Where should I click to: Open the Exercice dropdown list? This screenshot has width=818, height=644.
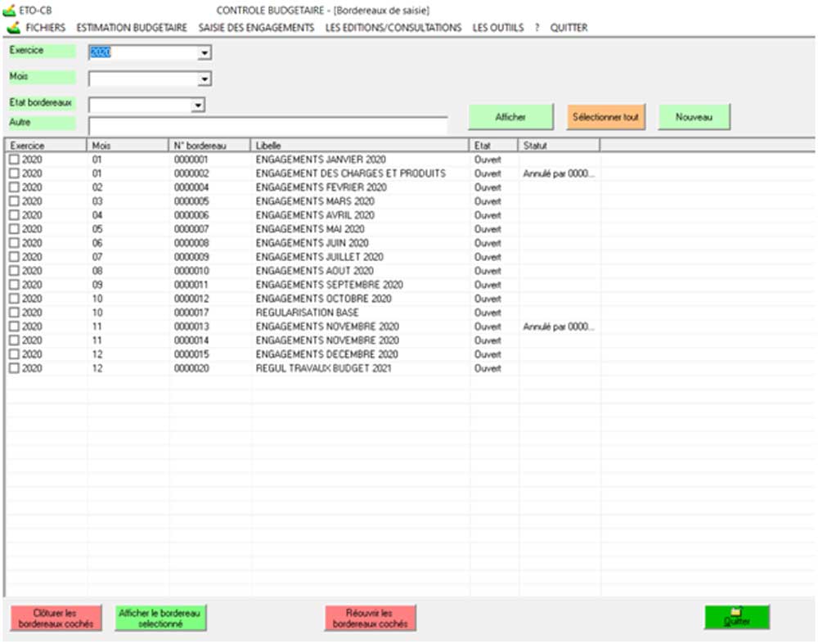(x=204, y=53)
